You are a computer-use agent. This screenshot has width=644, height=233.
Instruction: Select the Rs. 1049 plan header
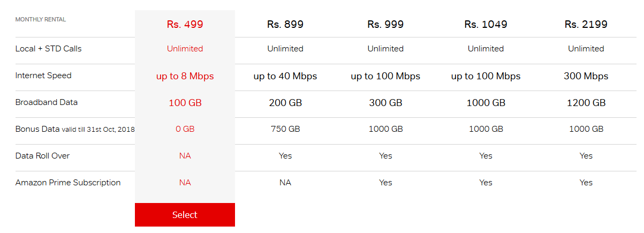click(486, 24)
